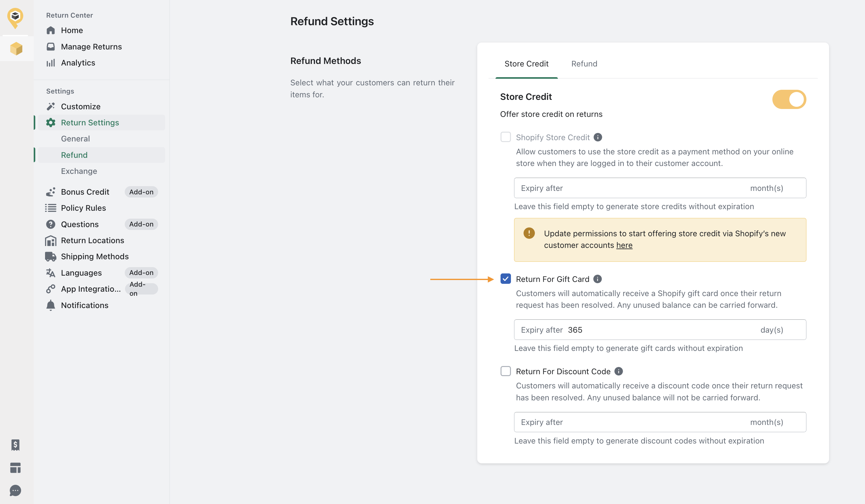The image size is (865, 504).
Task: Open the Customize settings
Action: (x=81, y=106)
